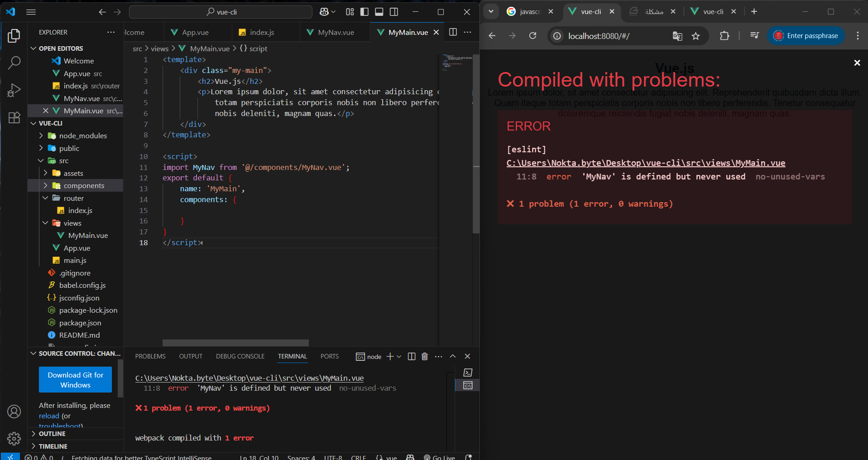Click Download Git for Windows button
Viewport: 868px width, 460px height.
point(75,380)
